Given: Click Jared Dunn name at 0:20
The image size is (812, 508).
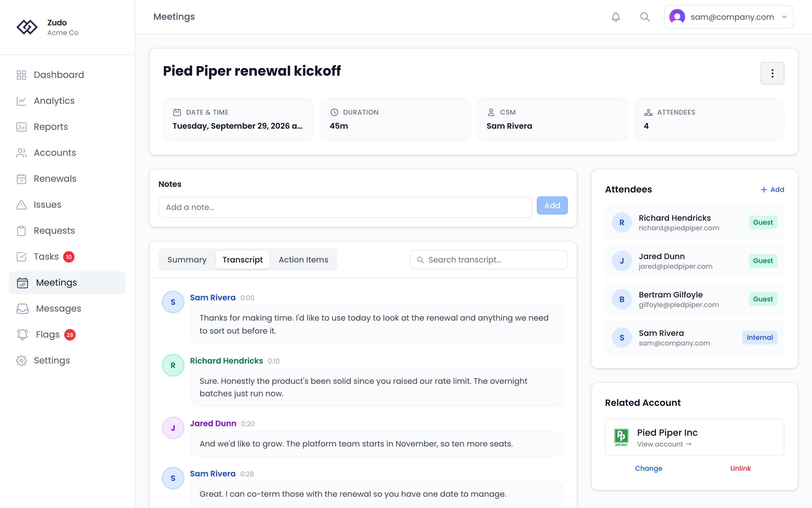Looking at the screenshot, I should tap(213, 424).
